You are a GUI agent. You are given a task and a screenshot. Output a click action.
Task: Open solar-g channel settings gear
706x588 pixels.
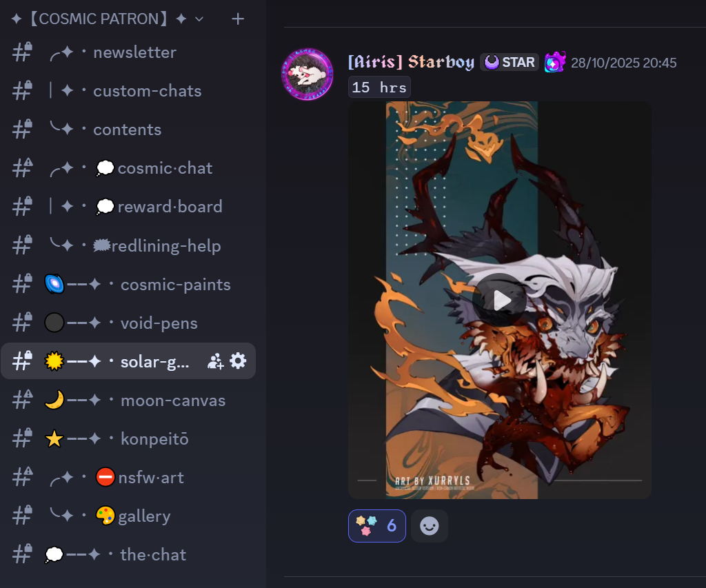coord(238,361)
